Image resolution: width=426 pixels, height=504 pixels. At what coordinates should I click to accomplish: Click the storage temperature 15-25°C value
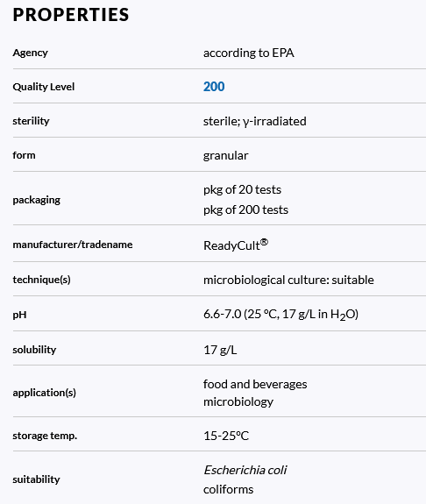(226, 436)
